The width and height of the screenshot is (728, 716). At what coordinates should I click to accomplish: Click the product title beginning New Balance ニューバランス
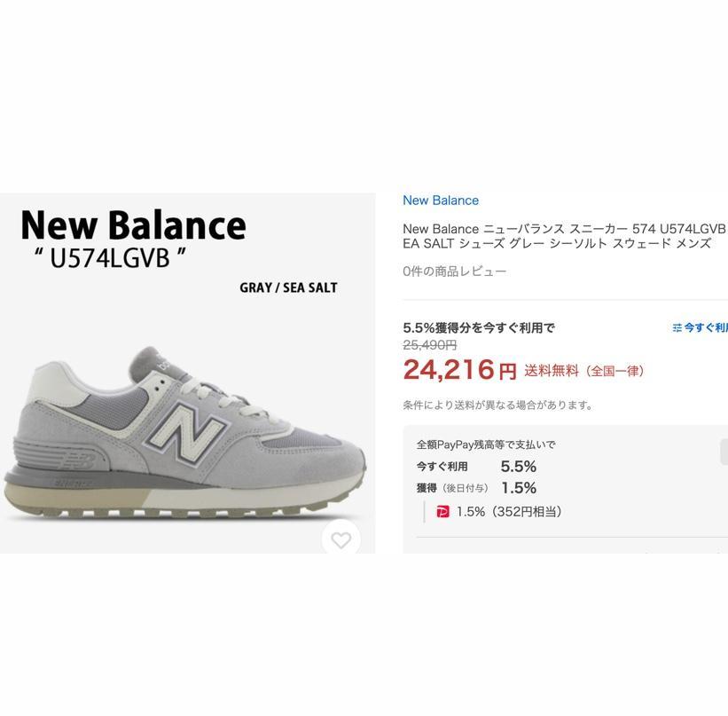click(x=564, y=236)
